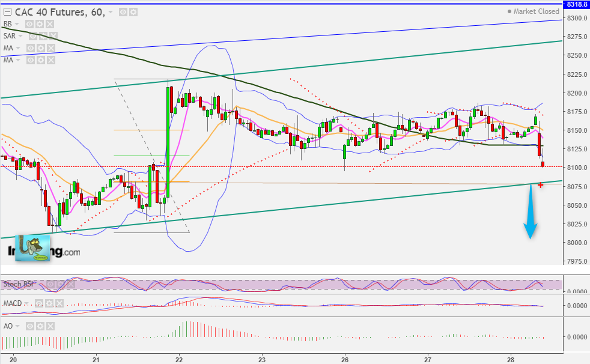This screenshot has height=364, width=590.
Task: Hide the SAR indicator with its eye icon
Action: pos(33,37)
